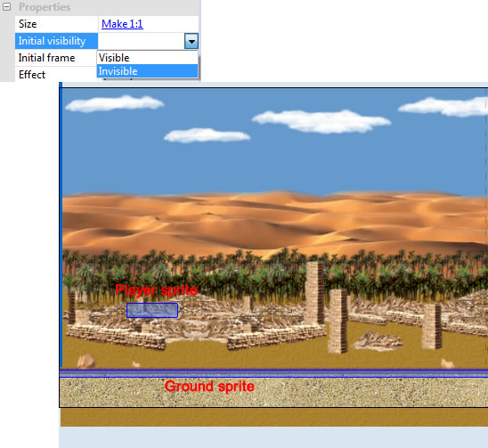Screen dimensions: 488x448
Task: Select the blue-outlined platform bar above ground
Action: pyautogui.click(x=274, y=373)
